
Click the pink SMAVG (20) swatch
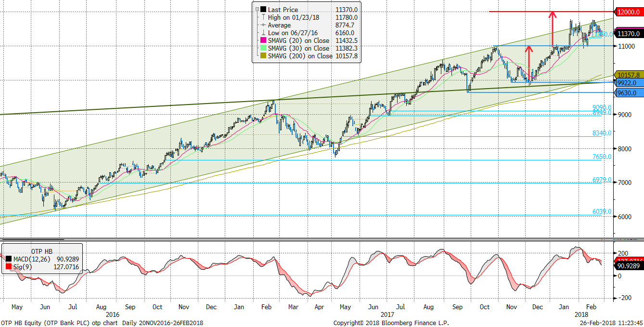(263, 40)
